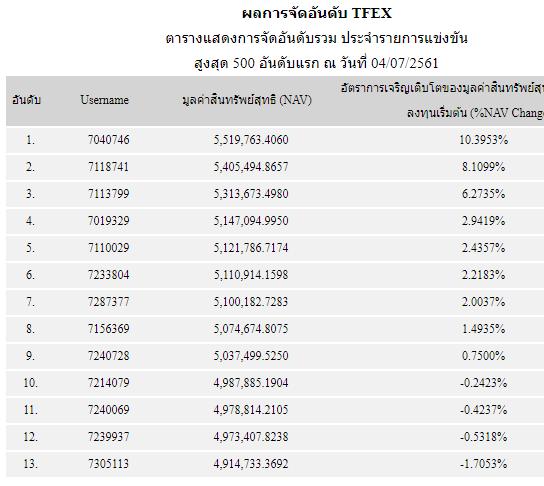This screenshot has width=544, height=486.
Task: Select the 2.4357% change value
Action: pos(483,248)
